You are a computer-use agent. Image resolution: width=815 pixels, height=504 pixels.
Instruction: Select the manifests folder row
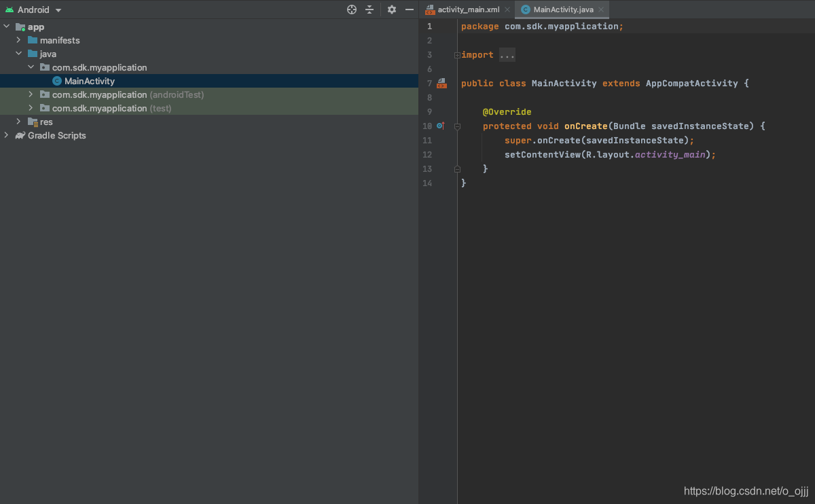tap(209, 40)
